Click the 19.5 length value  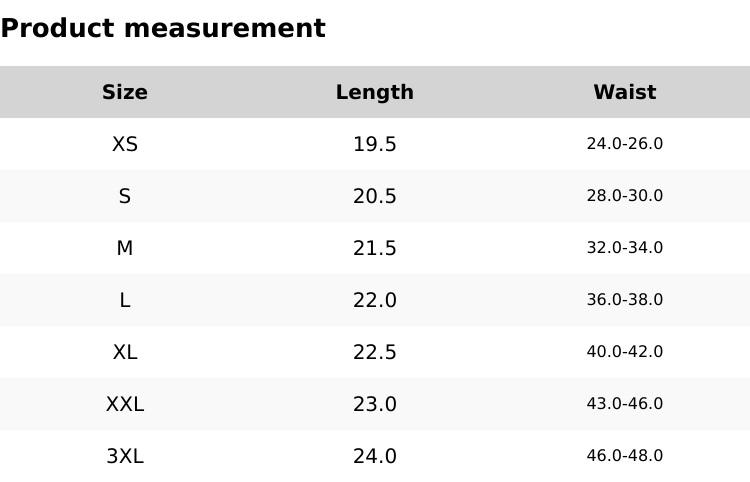375,144
